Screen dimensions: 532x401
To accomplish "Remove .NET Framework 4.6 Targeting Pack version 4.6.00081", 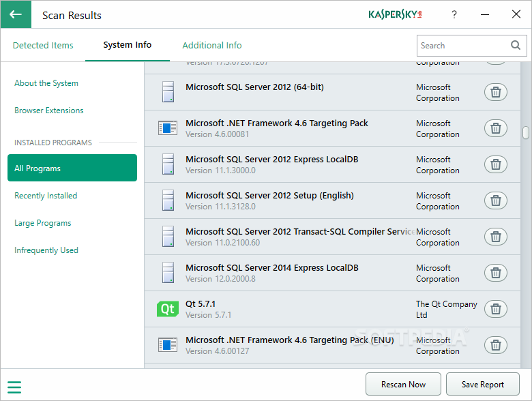I will (496, 128).
